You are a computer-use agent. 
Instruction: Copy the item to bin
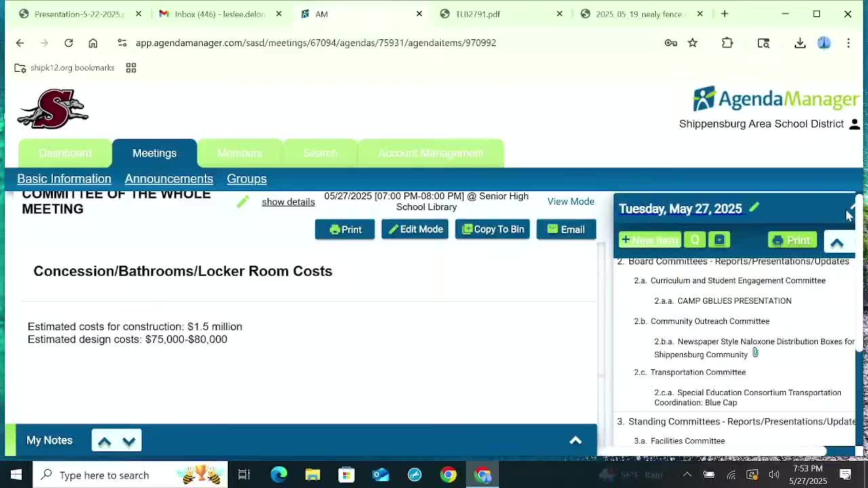click(492, 230)
